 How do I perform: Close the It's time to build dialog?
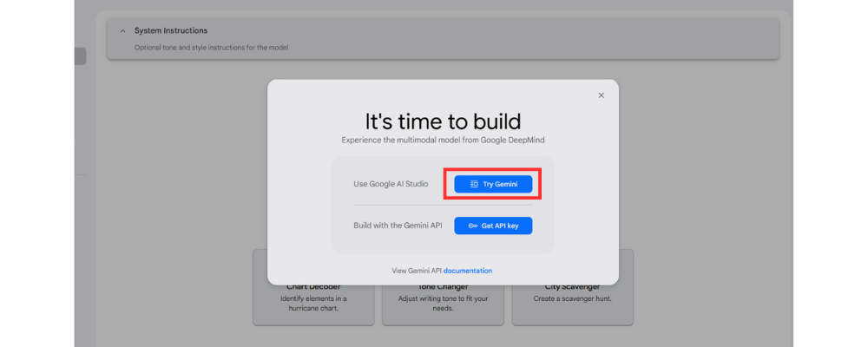[x=602, y=95]
